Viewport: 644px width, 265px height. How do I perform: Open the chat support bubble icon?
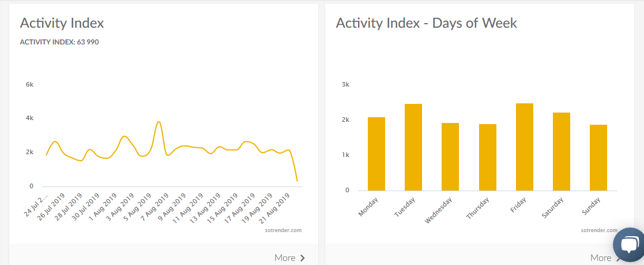pos(628,245)
